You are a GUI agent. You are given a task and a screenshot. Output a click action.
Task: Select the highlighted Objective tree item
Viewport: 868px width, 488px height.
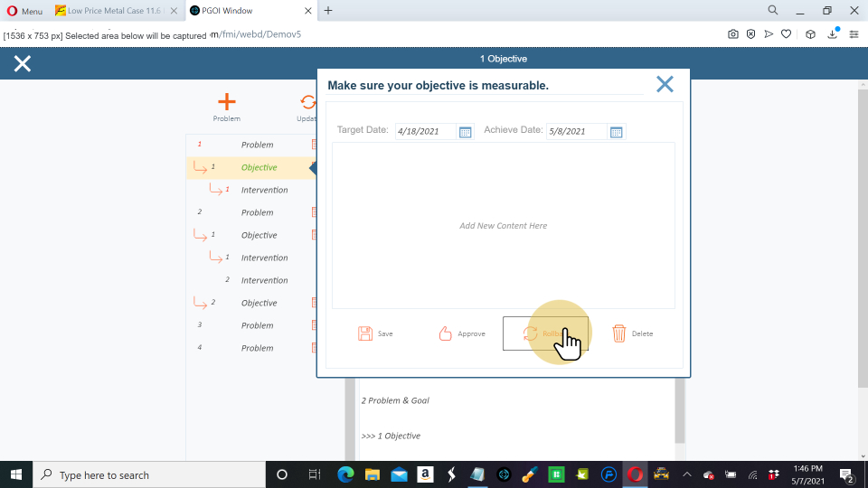point(259,167)
